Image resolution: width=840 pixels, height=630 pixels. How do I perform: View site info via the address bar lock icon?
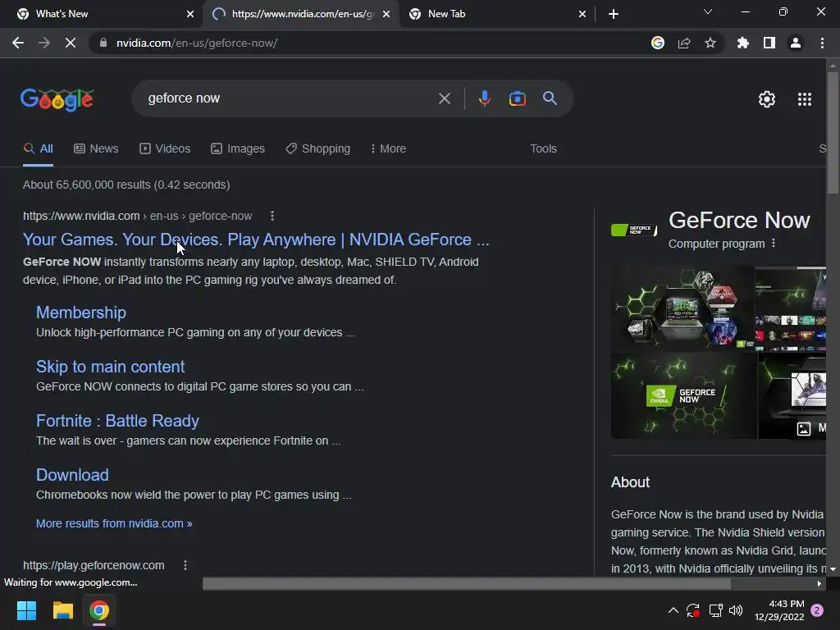(x=103, y=43)
